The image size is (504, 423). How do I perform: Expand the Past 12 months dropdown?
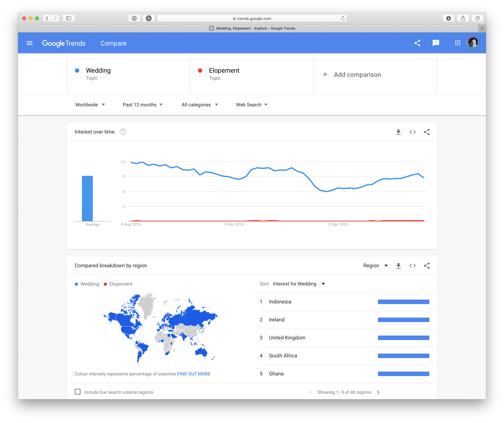pos(143,105)
